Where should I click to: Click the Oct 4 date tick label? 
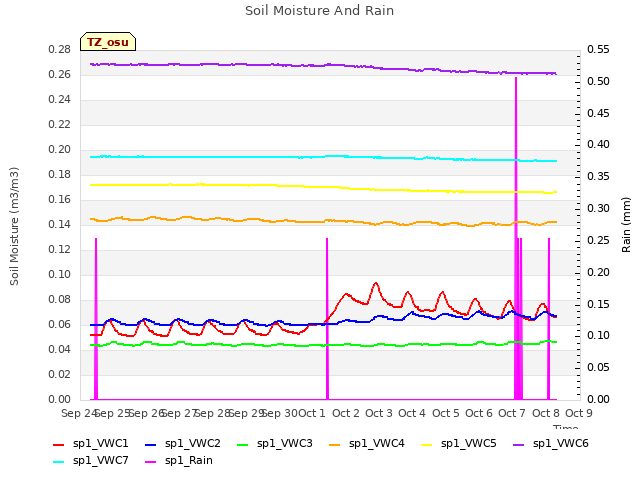[412, 413]
